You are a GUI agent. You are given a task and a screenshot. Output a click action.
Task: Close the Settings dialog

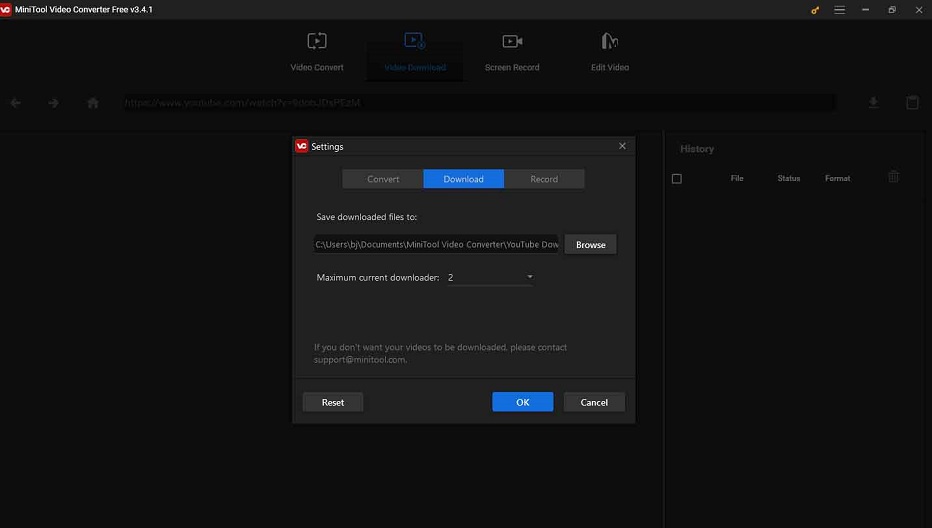[622, 146]
